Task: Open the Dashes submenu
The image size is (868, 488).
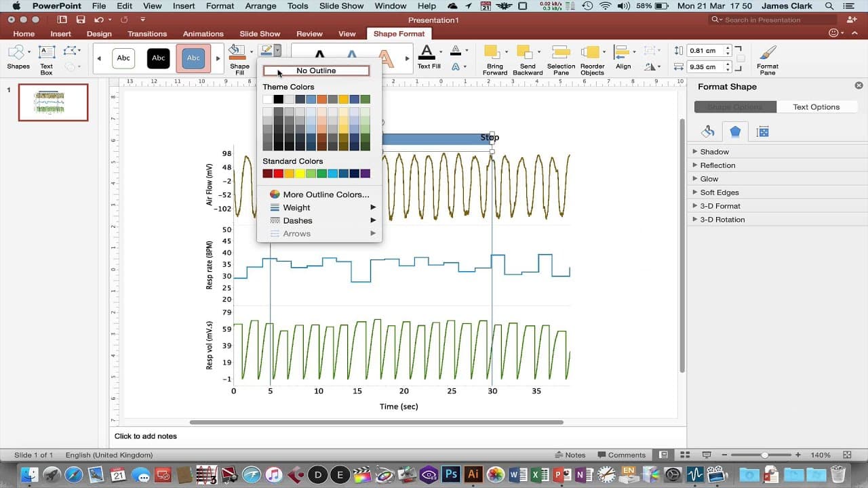Action: coord(319,220)
